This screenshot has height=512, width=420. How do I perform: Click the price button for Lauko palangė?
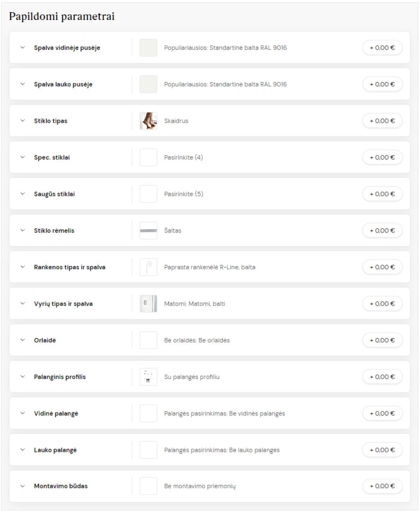[382, 450]
